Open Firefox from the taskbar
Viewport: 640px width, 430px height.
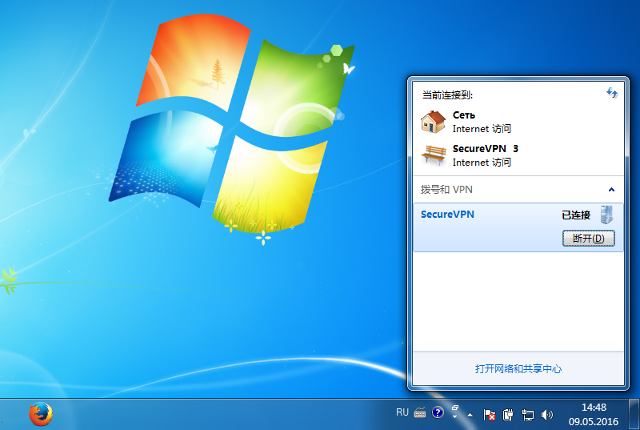(x=41, y=414)
